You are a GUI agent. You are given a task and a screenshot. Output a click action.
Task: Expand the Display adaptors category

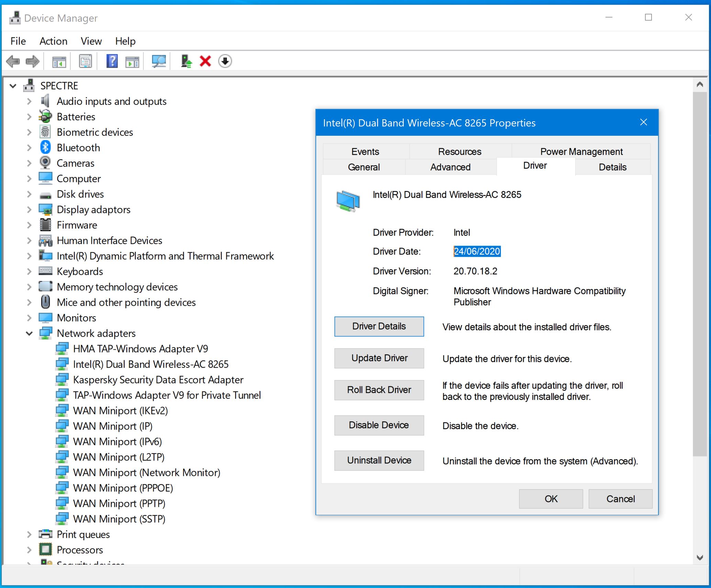[29, 210]
